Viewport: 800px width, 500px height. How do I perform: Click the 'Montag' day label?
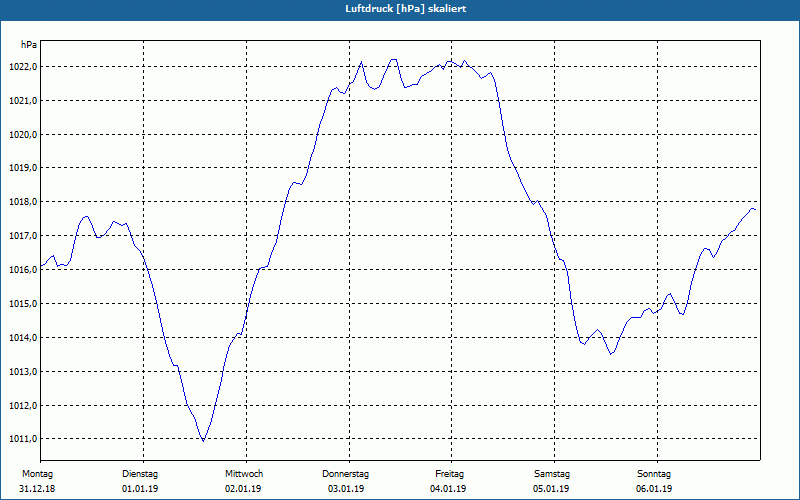pyautogui.click(x=37, y=474)
